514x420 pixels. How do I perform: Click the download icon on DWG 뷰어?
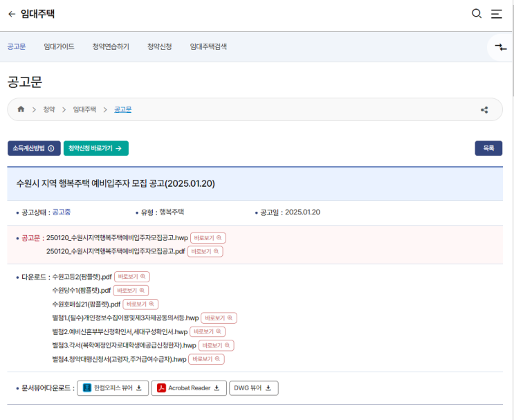[x=268, y=388]
